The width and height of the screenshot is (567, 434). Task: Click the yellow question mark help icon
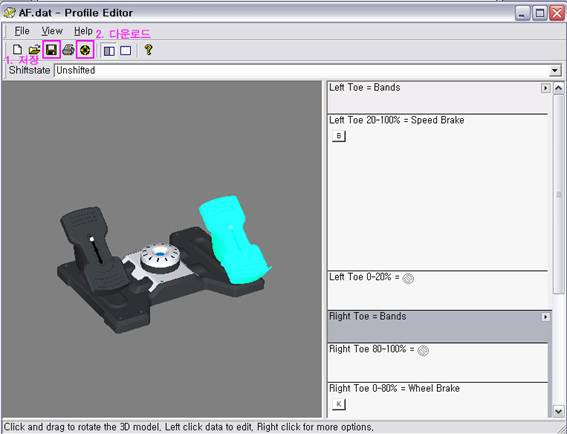pos(148,50)
